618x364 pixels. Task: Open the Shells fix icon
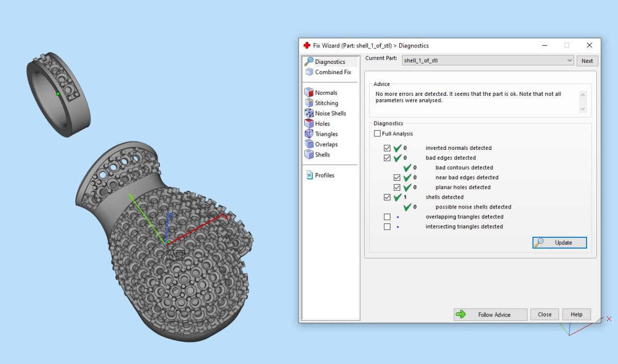coord(309,154)
